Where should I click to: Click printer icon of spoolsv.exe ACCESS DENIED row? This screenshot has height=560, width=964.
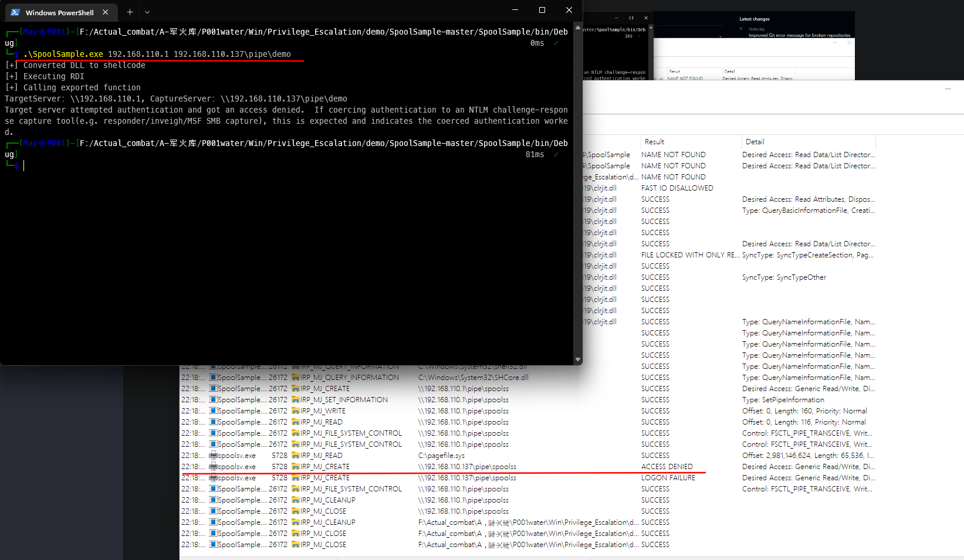(x=214, y=467)
